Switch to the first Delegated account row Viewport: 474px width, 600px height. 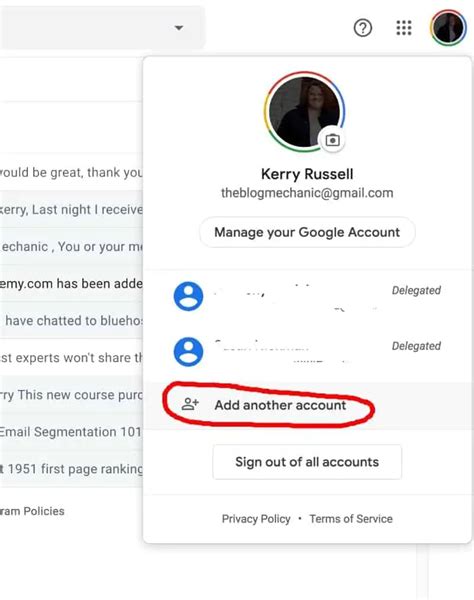coord(307,297)
